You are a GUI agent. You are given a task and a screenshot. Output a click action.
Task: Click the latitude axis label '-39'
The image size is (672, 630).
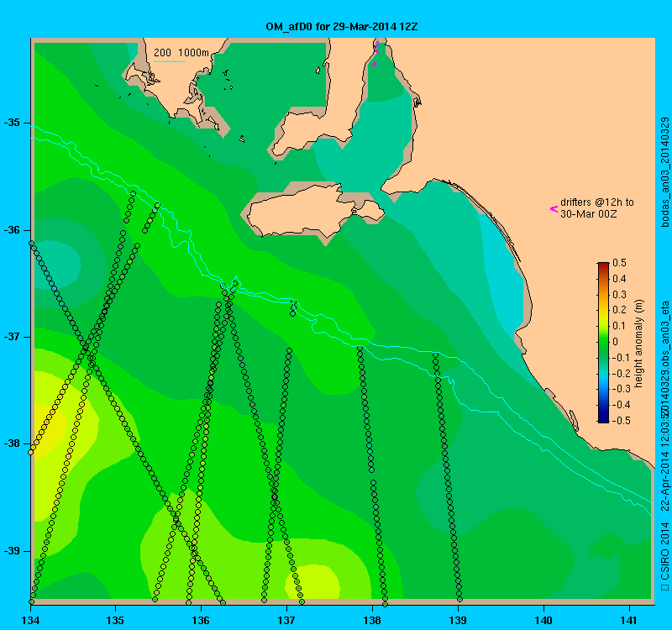[12, 551]
